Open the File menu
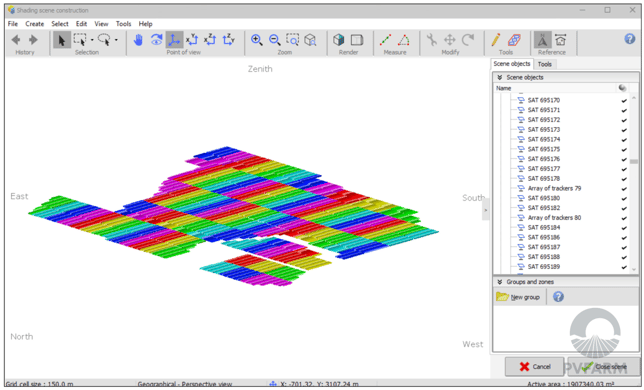Image resolution: width=644 pixels, height=390 pixels. [13, 24]
